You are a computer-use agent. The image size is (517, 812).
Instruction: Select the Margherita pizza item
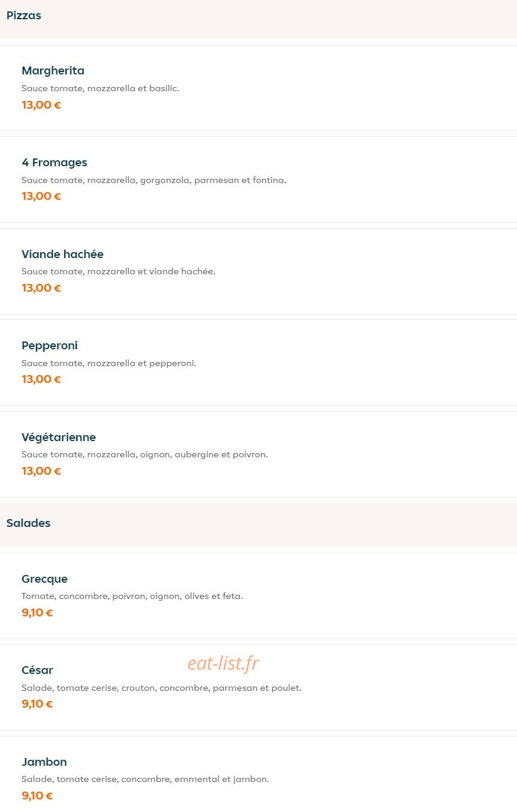(x=258, y=88)
